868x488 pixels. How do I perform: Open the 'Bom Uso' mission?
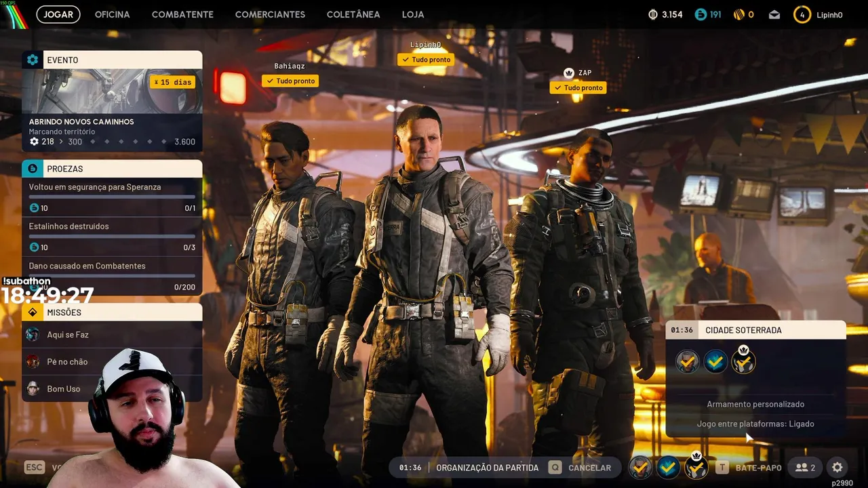pyautogui.click(x=112, y=388)
